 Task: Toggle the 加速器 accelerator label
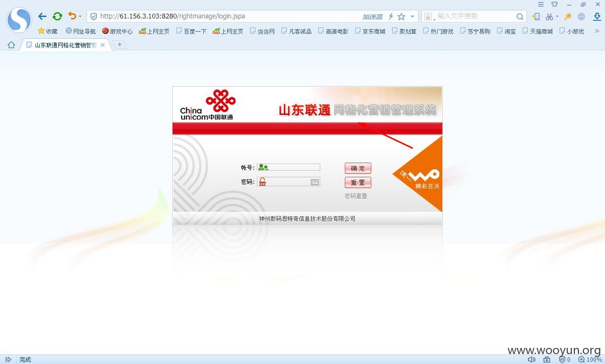[x=372, y=17]
